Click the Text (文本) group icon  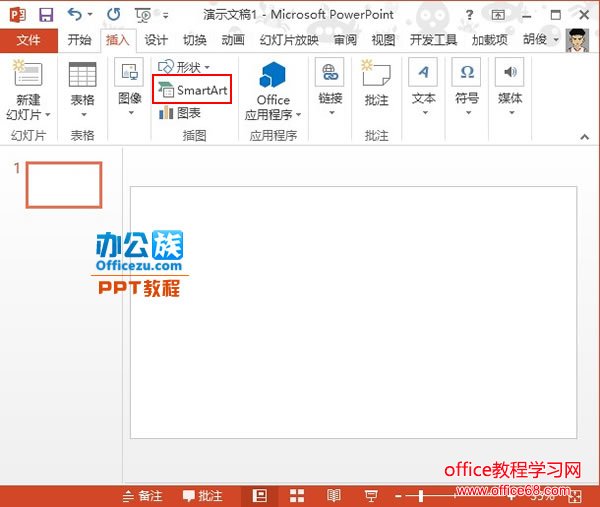(423, 72)
